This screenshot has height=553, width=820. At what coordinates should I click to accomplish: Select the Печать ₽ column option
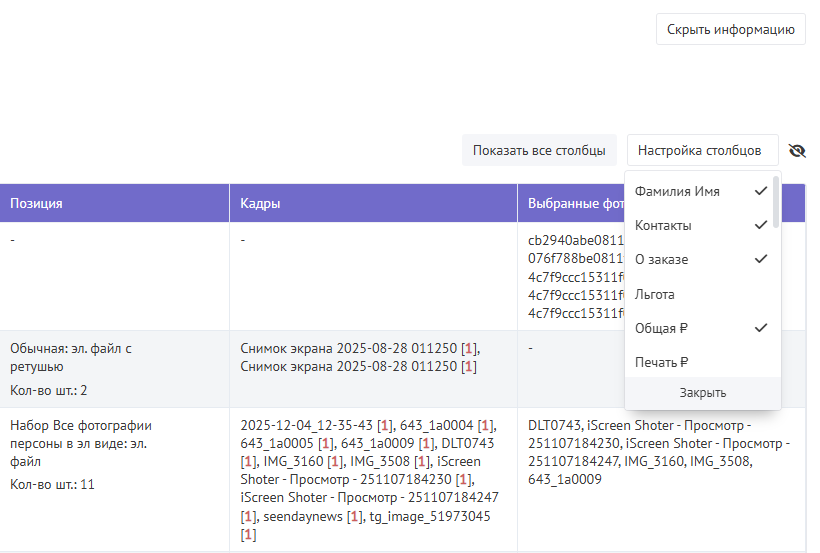click(700, 362)
